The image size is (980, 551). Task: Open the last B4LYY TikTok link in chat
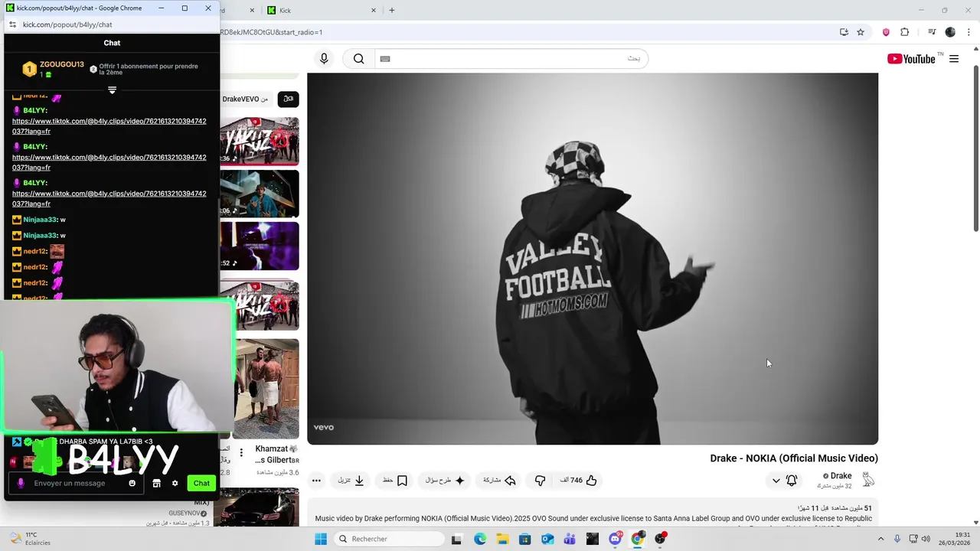point(109,198)
